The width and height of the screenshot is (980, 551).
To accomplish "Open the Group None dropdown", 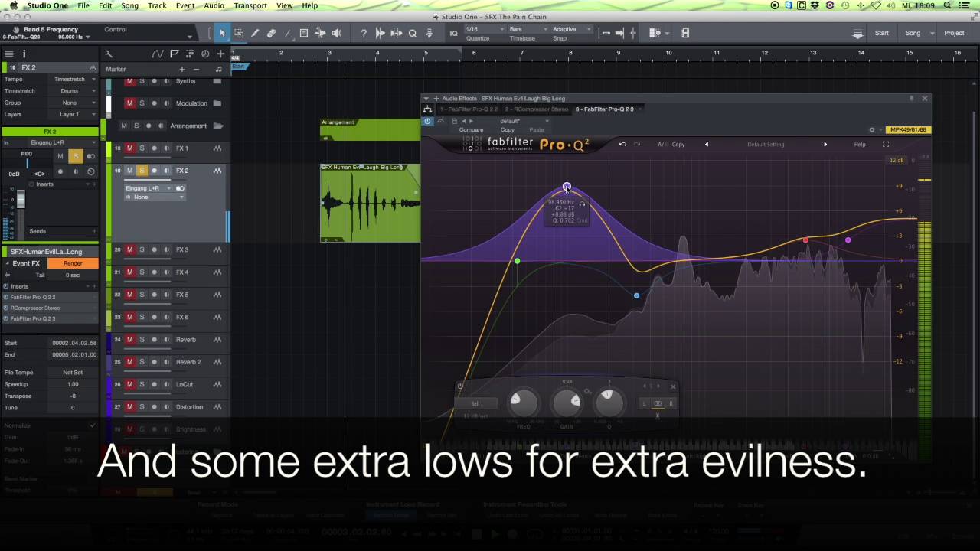I will [x=74, y=103].
